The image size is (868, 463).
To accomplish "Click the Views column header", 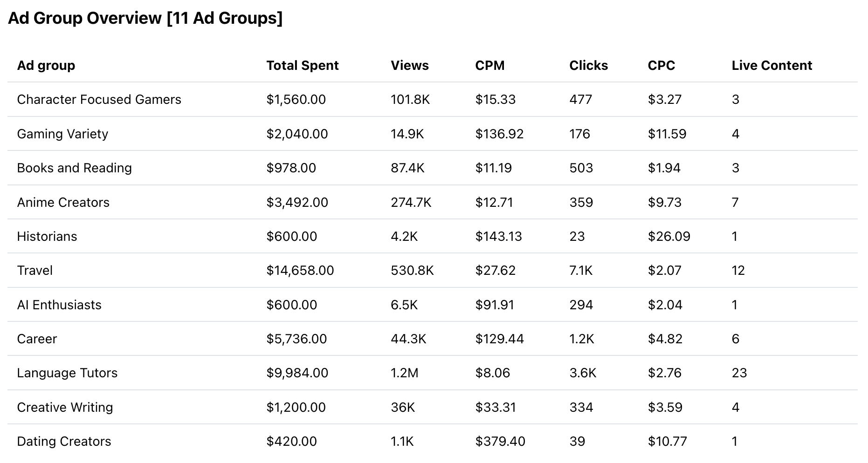I will coord(409,66).
